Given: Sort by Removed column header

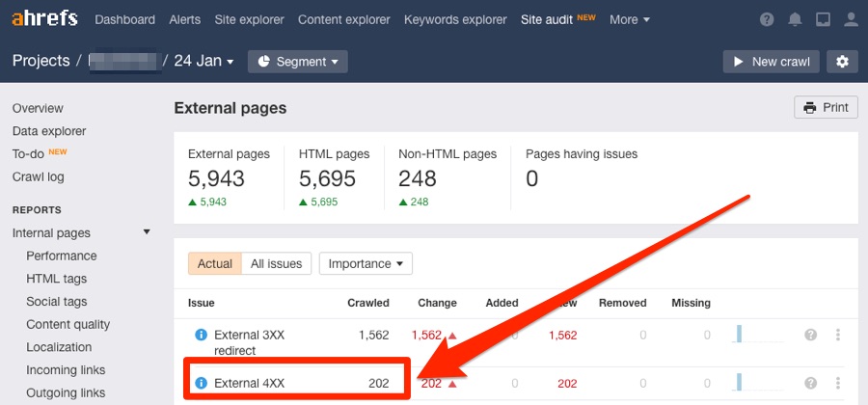Looking at the screenshot, I should point(623,303).
